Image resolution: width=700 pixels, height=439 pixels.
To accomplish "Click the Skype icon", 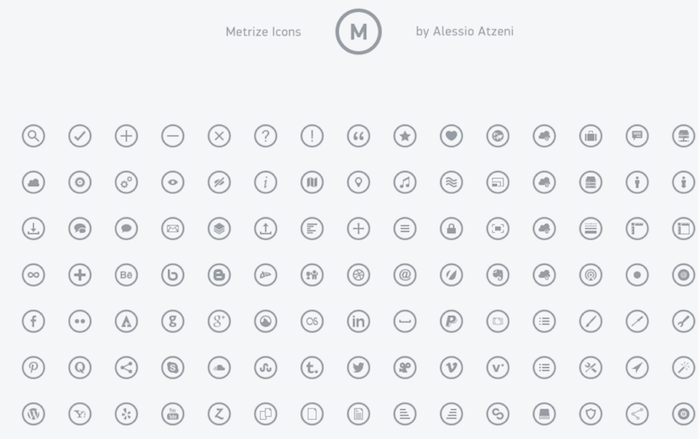I will tap(172, 367).
